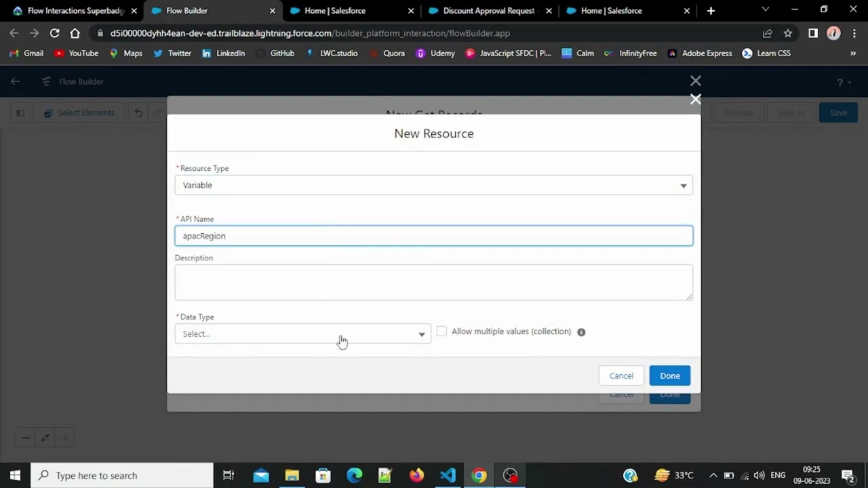Open notifications center icon
Viewport: 868px width, 488px height.
click(848, 475)
